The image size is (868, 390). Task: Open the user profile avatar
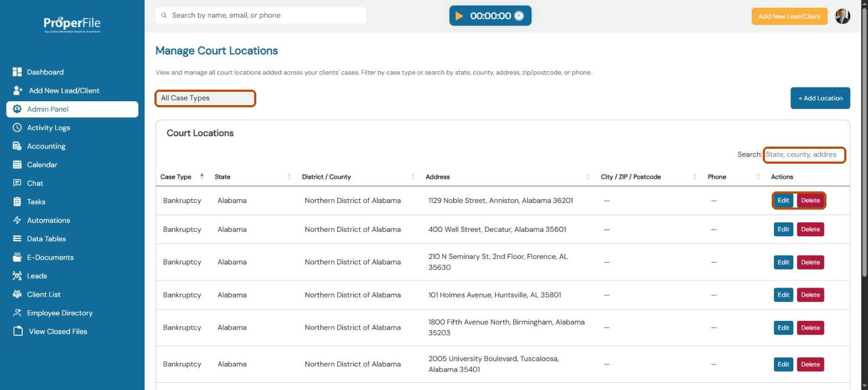point(843,16)
